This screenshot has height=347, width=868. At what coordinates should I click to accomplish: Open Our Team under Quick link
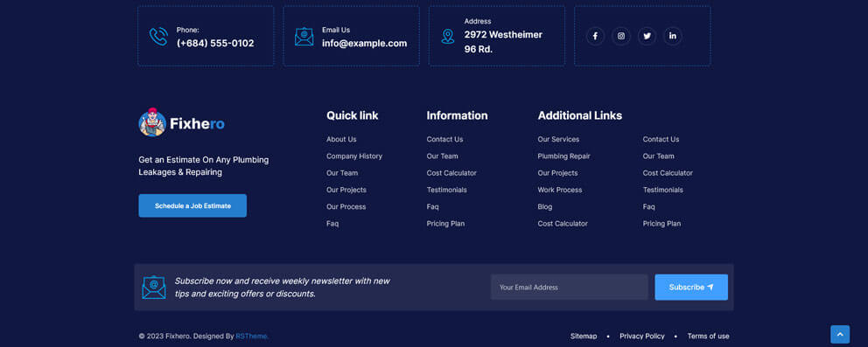[342, 173]
